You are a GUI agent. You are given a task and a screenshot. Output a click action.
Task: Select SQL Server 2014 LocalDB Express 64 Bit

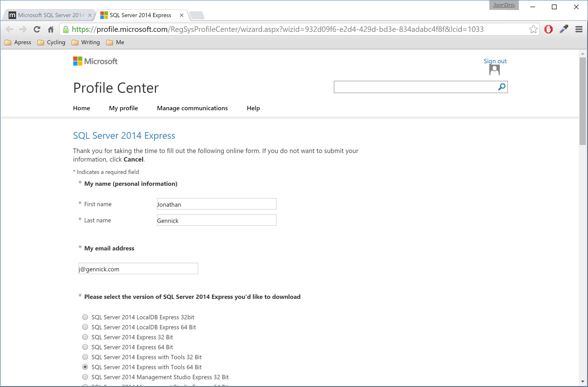tap(85, 327)
